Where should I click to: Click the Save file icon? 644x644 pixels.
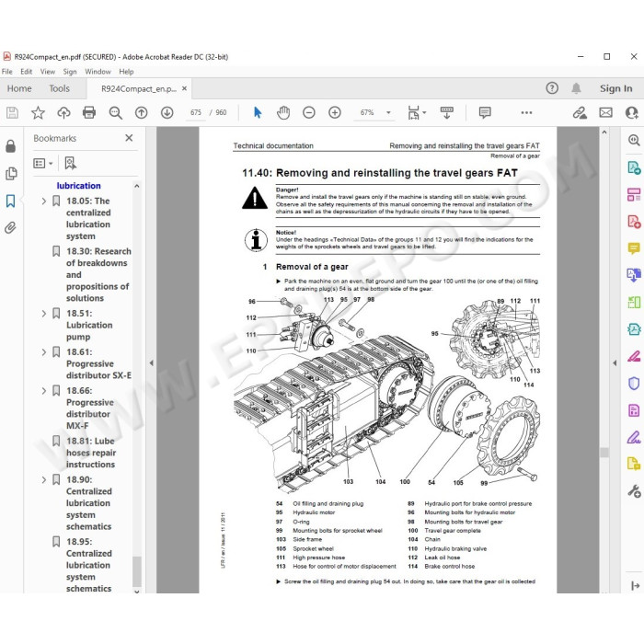(12, 112)
